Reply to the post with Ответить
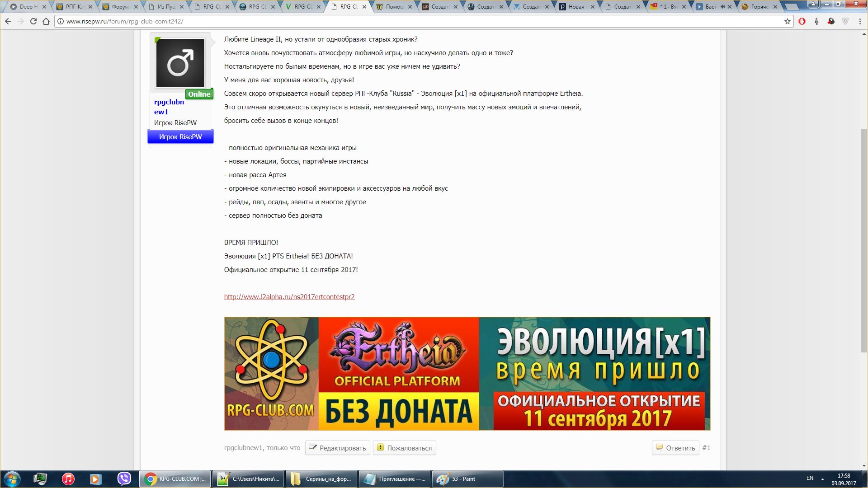Viewport: 868px width, 488px height. coord(675,448)
